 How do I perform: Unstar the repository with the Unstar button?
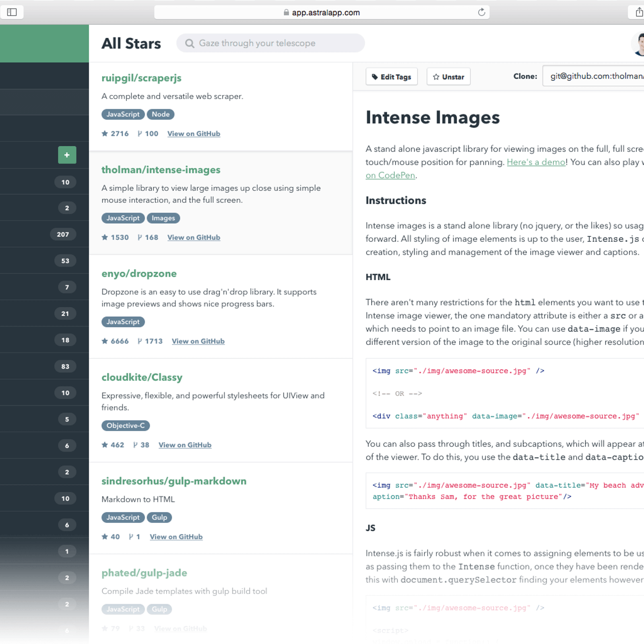coord(448,77)
